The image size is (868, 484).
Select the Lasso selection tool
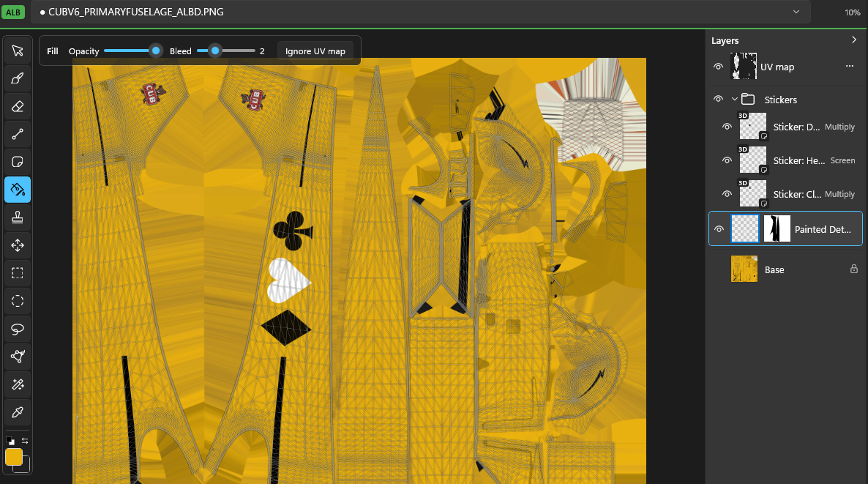point(17,329)
